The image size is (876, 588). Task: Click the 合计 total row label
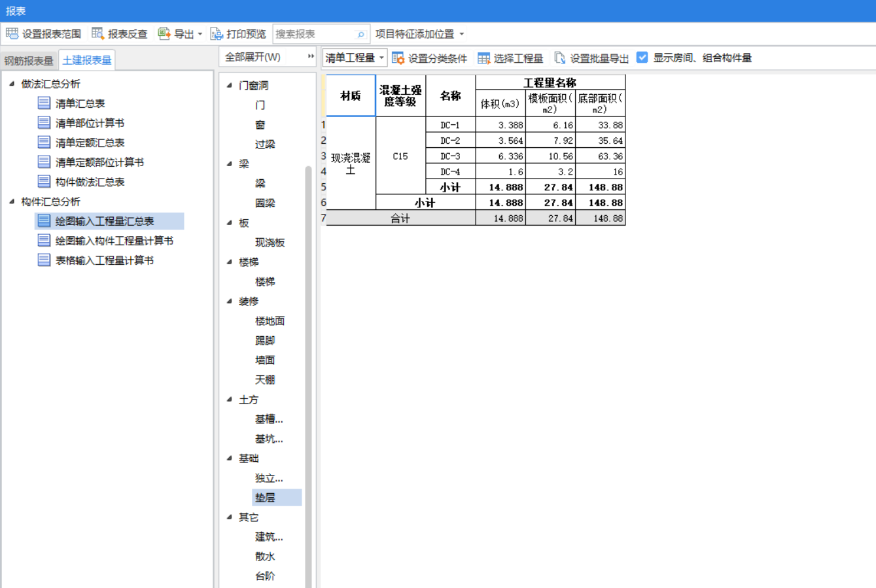point(400,218)
